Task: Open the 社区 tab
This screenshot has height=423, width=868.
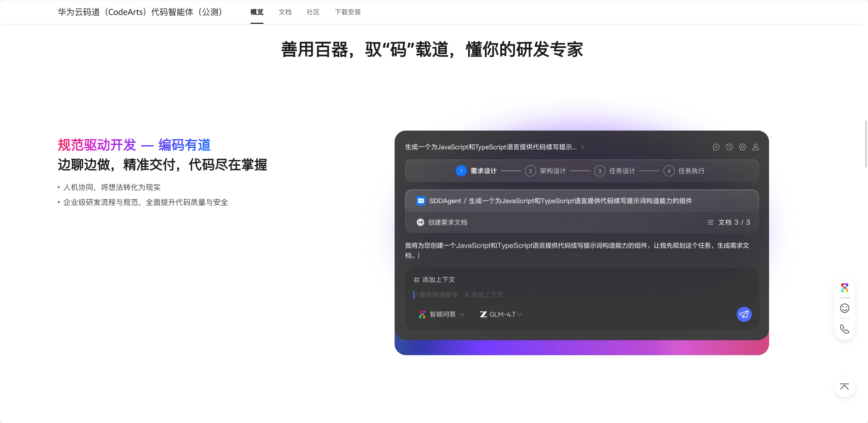Action: [x=313, y=12]
